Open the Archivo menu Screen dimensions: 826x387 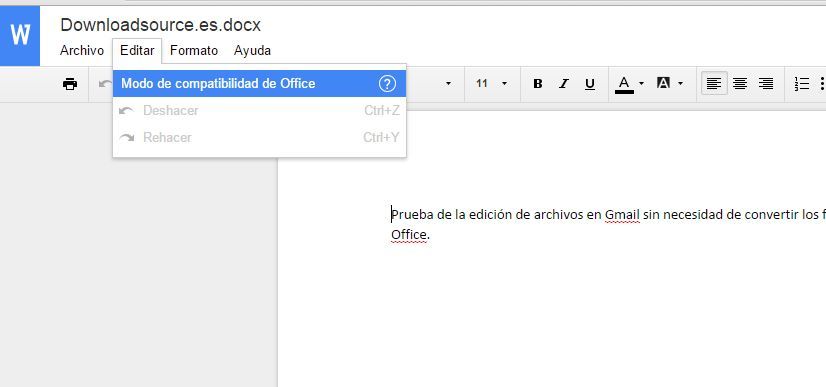click(82, 51)
